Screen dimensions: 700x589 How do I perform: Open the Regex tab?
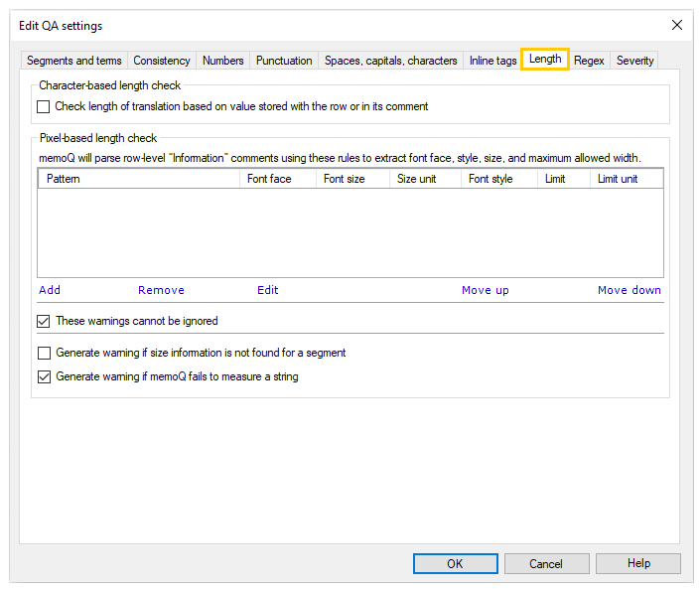589,61
